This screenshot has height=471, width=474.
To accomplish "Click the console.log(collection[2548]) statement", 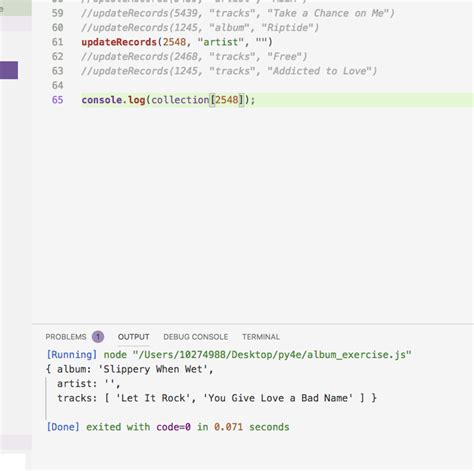I will [168, 100].
